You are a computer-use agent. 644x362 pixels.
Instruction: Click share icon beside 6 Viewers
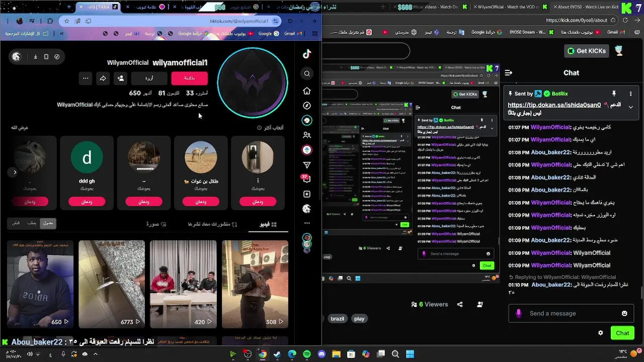click(x=460, y=304)
